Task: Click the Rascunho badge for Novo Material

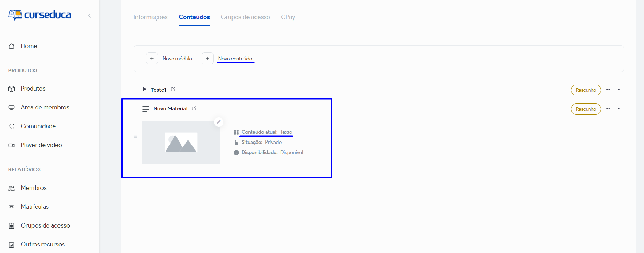Action: tap(586, 109)
